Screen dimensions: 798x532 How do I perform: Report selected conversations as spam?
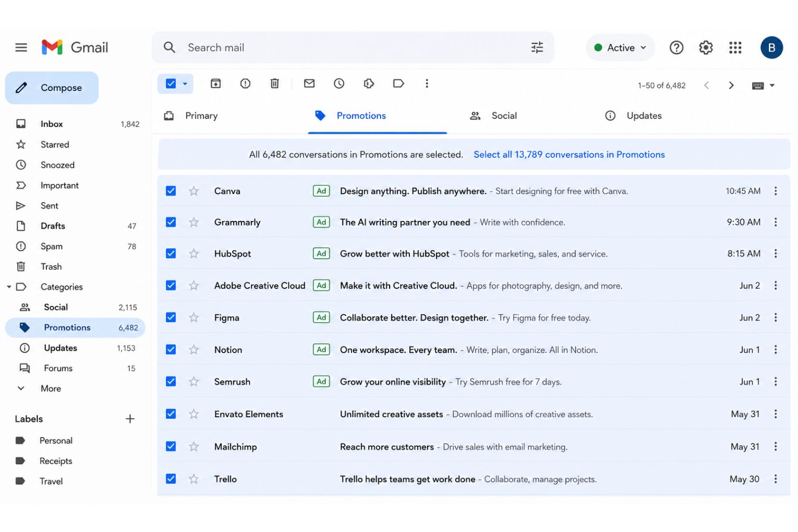[x=245, y=84]
